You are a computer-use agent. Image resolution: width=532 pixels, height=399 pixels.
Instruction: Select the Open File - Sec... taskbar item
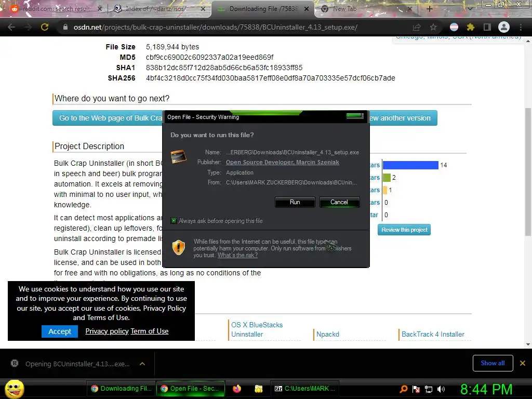click(x=191, y=389)
